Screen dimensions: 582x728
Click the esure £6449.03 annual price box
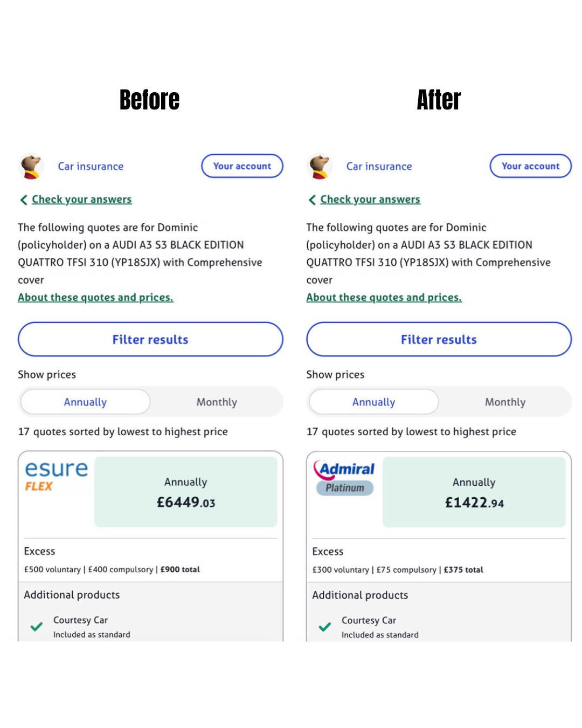click(186, 492)
